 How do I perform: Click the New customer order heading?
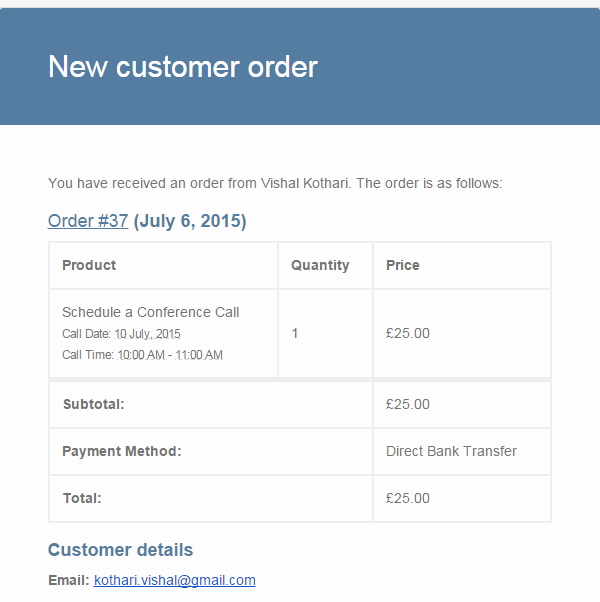pos(183,67)
